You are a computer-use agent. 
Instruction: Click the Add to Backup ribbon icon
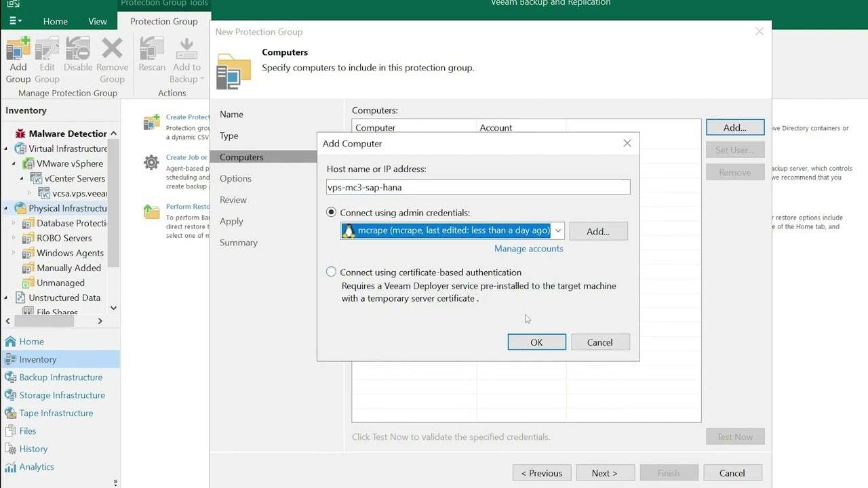[186, 49]
